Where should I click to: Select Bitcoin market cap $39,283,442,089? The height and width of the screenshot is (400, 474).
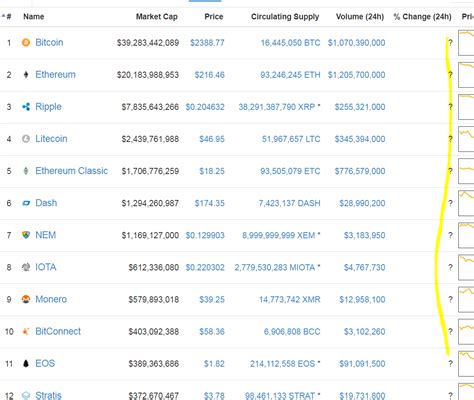tap(148, 43)
